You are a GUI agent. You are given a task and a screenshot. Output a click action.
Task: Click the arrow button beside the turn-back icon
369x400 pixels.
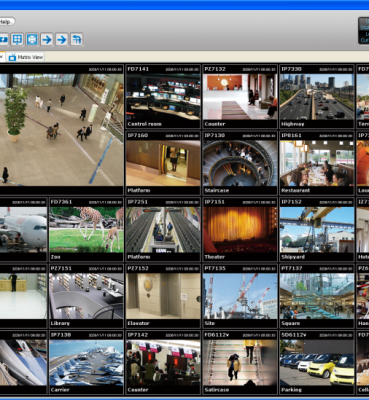click(x=62, y=40)
